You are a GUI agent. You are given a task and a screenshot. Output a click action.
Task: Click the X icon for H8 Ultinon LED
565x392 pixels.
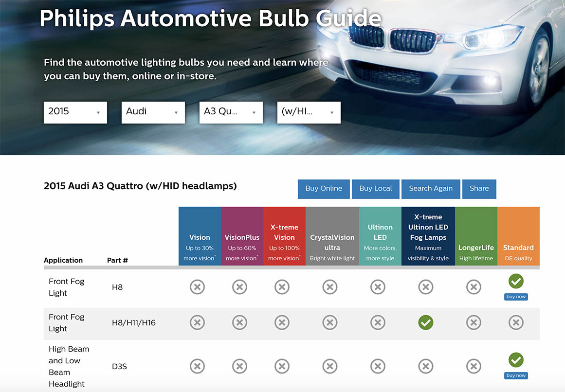[x=378, y=287]
